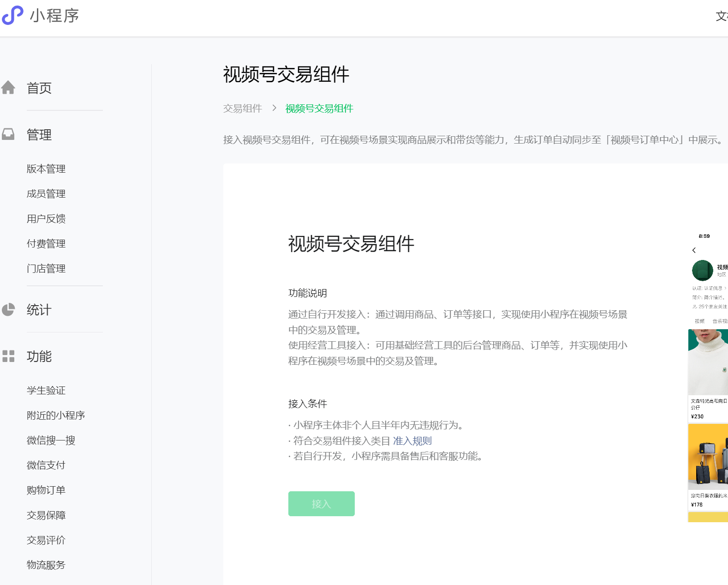
Task: Select 成员管理 in the sidebar
Action: pos(46,194)
